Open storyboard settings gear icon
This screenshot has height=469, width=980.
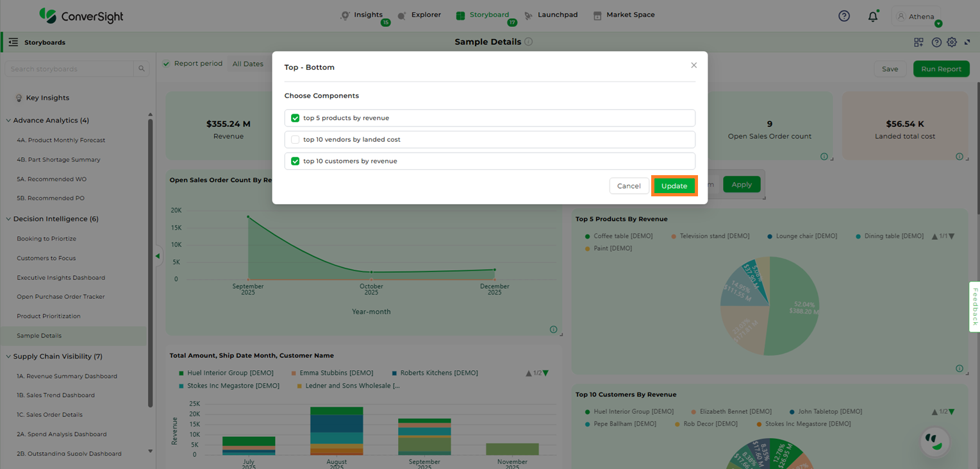(952, 42)
